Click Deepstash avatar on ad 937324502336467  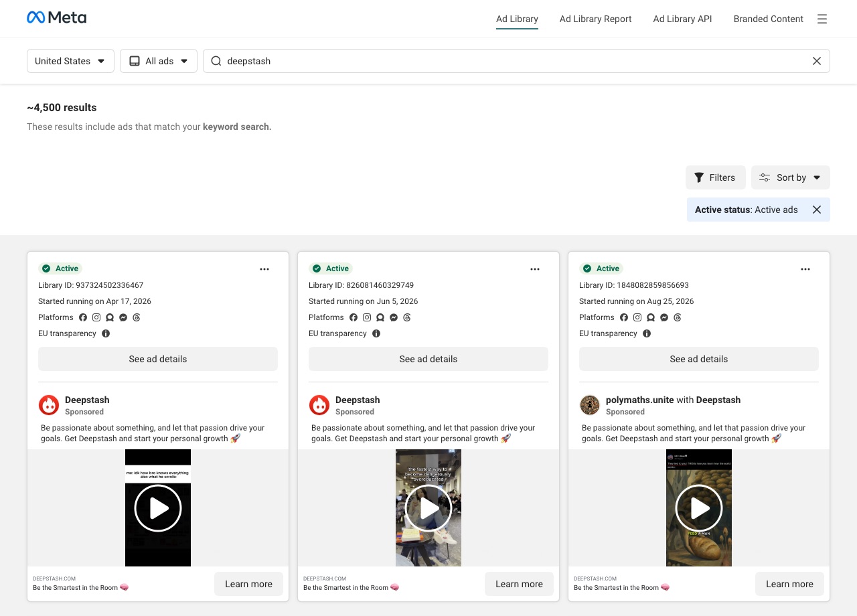pyautogui.click(x=49, y=405)
